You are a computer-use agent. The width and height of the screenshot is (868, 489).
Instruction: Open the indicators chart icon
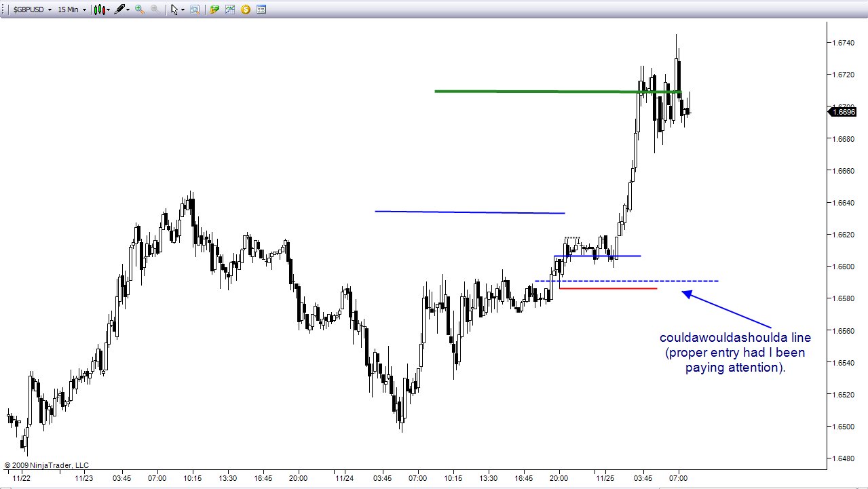[230, 9]
